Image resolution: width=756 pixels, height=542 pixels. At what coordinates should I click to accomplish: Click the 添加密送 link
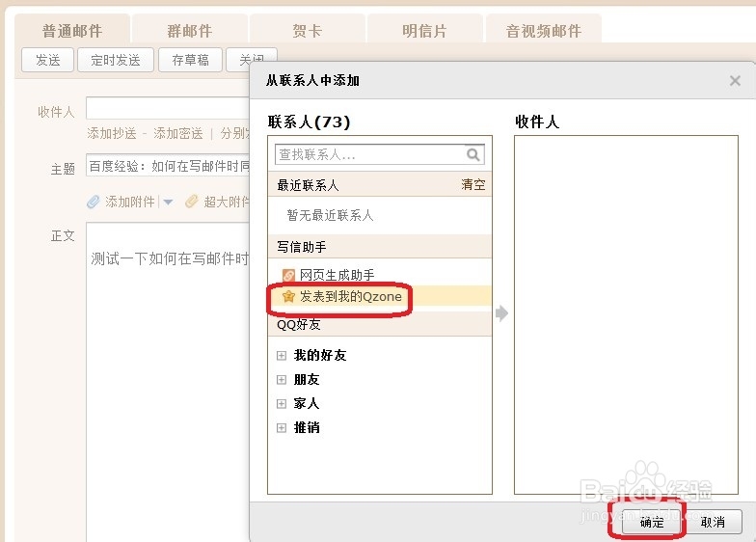[x=177, y=133]
